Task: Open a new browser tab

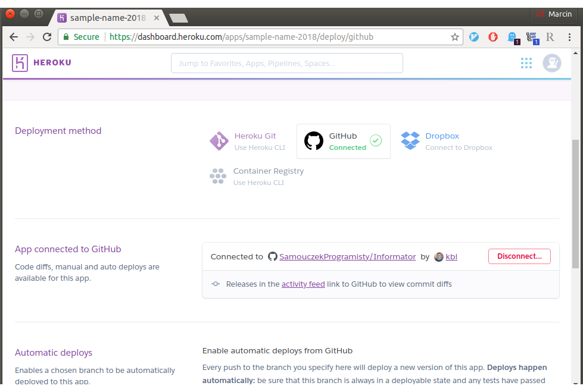Action: pos(179,18)
